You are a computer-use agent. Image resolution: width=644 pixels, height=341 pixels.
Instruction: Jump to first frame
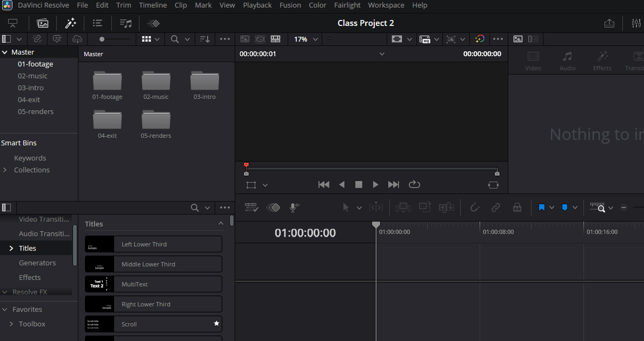pyautogui.click(x=324, y=185)
